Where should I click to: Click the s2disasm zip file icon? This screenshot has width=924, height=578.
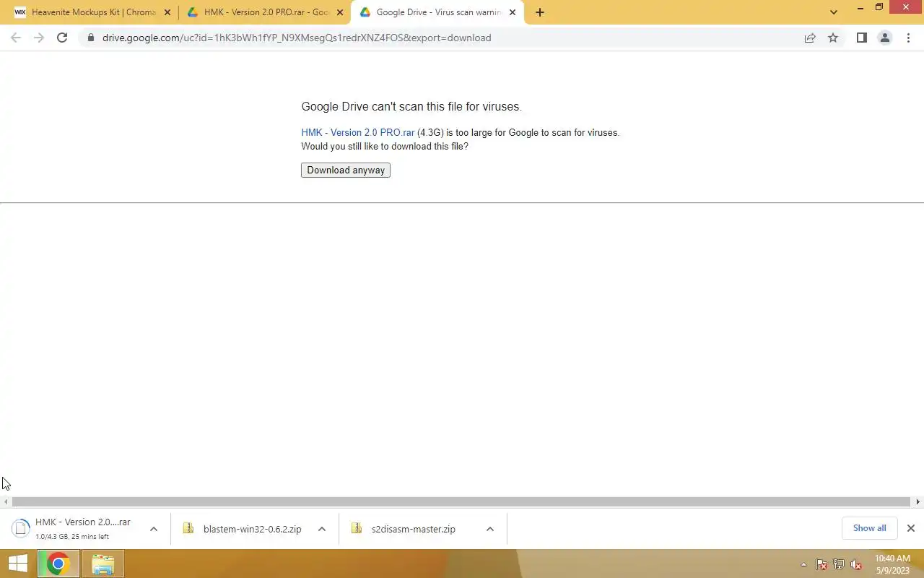click(357, 528)
